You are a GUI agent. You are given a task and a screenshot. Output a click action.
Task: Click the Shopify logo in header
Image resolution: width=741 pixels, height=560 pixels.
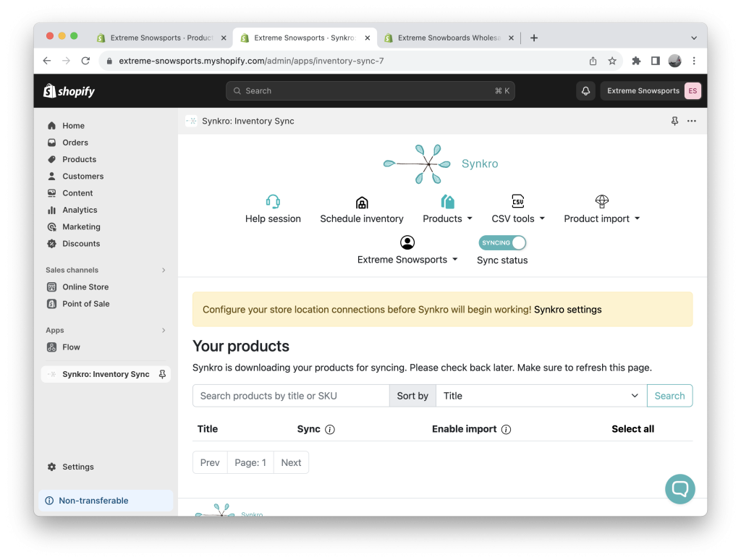pyautogui.click(x=69, y=90)
